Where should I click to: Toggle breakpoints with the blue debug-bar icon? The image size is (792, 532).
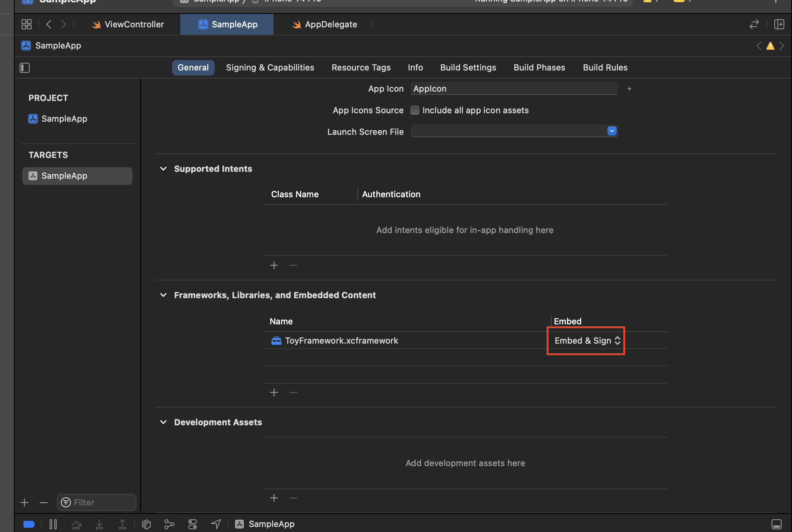(x=29, y=524)
